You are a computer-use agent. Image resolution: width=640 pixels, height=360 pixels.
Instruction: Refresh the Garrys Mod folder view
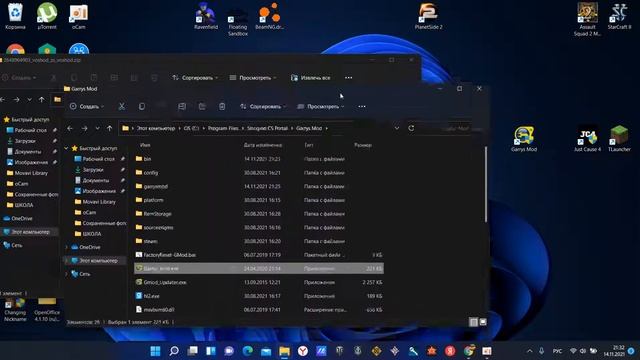click(x=411, y=128)
